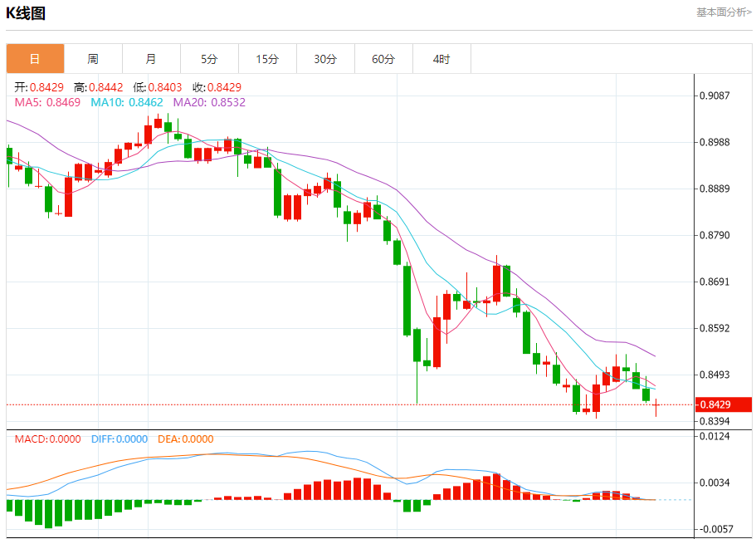Click the MA20 indicator label
Screen dimensions: 756x539
pos(209,102)
